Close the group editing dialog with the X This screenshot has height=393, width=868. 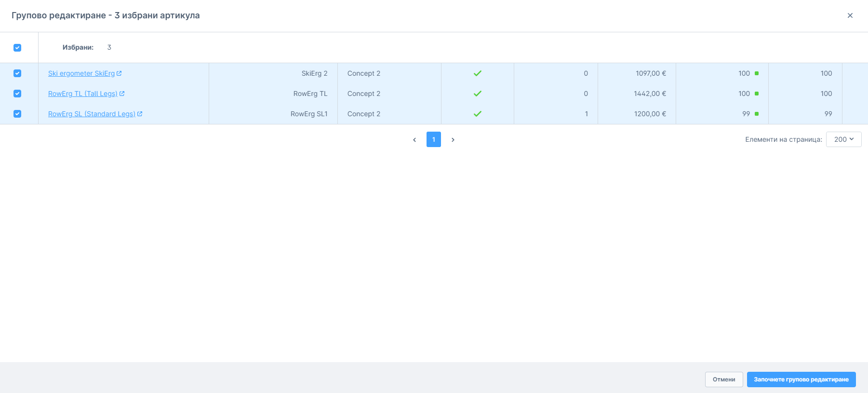click(850, 15)
